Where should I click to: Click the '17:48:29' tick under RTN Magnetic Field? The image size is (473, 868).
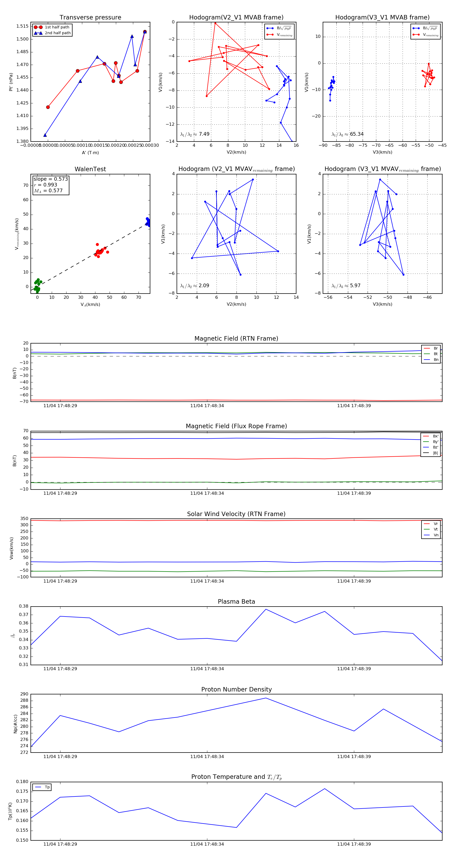pyautogui.click(x=60, y=406)
